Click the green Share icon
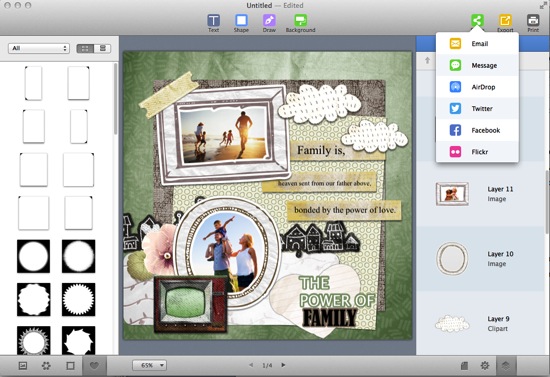Screen dimensions: 550x377 tap(477, 20)
